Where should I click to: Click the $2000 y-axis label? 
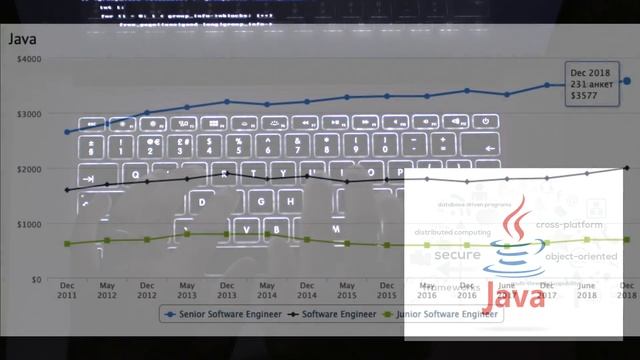coord(29,169)
